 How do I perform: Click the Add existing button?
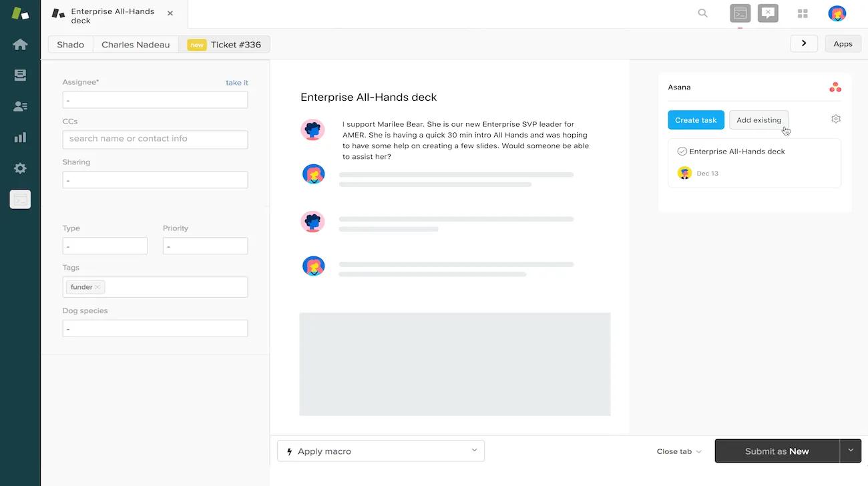click(x=758, y=119)
